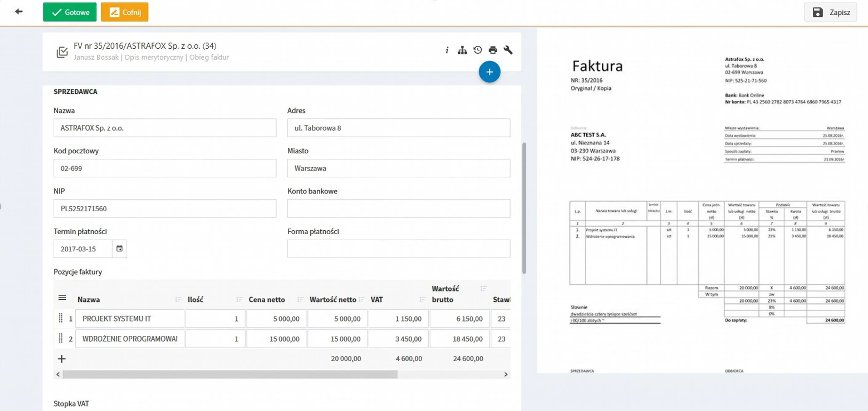Sort by the Nazwa column sort icon
Viewport: 868px width, 411px height.
point(178,300)
